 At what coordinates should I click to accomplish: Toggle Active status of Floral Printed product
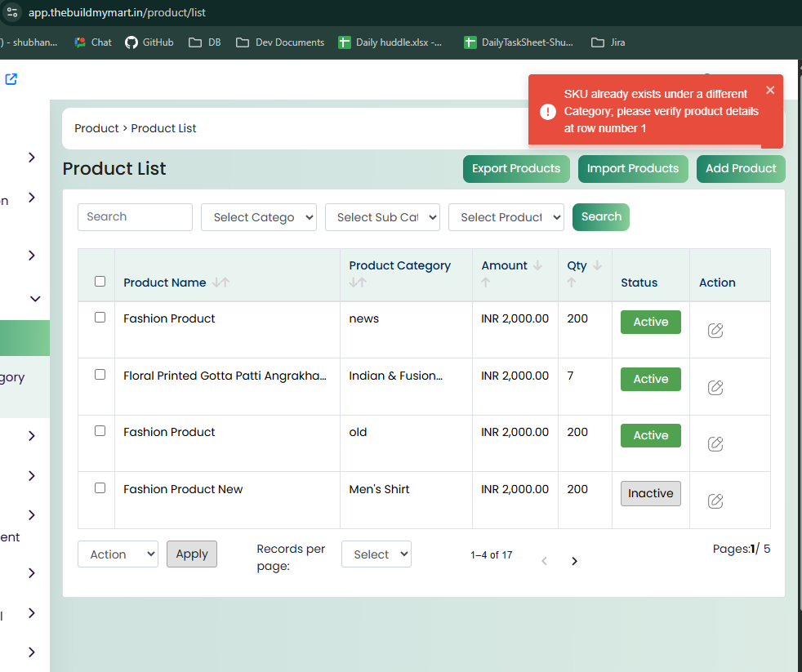651,380
